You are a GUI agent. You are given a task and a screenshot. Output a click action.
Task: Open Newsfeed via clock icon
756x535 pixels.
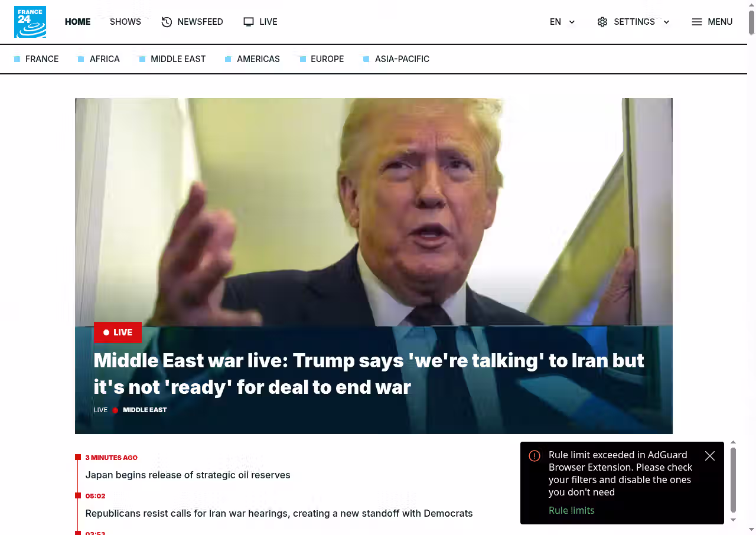[x=167, y=22]
